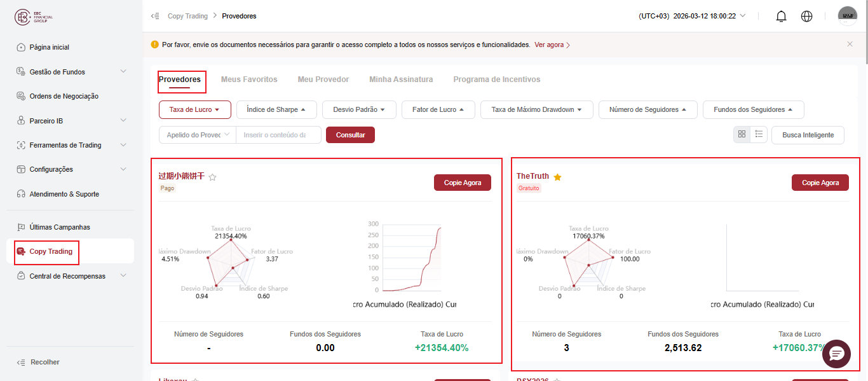This screenshot has height=381, width=868.
Task: Expand the Parceiro IB submenu chevron
Action: 123,120
